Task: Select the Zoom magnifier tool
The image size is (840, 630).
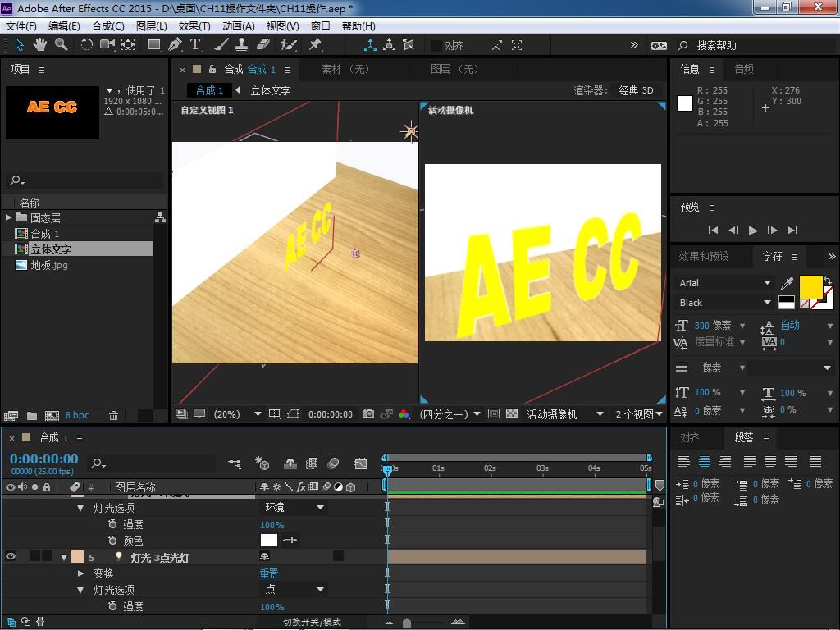Action: [x=61, y=45]
